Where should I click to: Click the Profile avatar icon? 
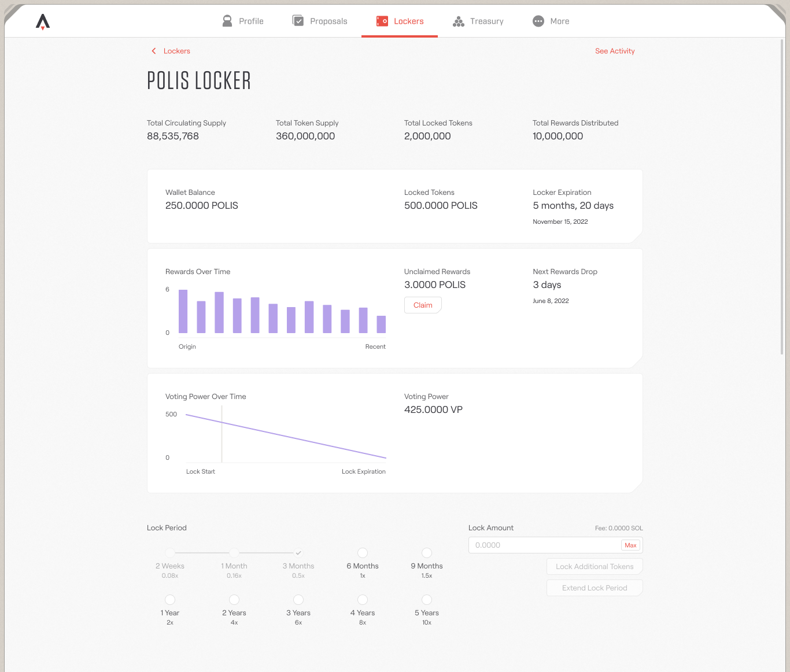tap(227, 21)
